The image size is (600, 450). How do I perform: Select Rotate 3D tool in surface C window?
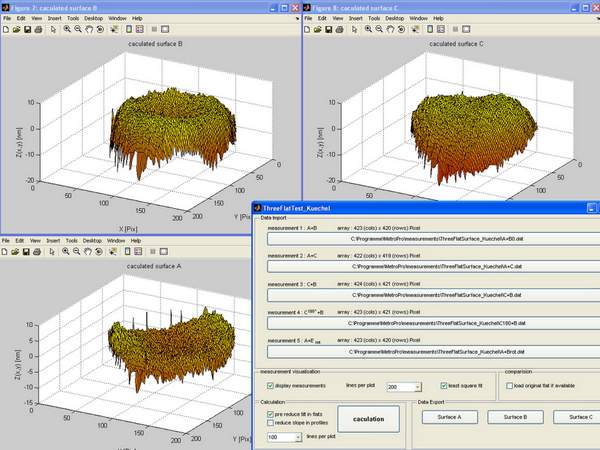[401, 29]
